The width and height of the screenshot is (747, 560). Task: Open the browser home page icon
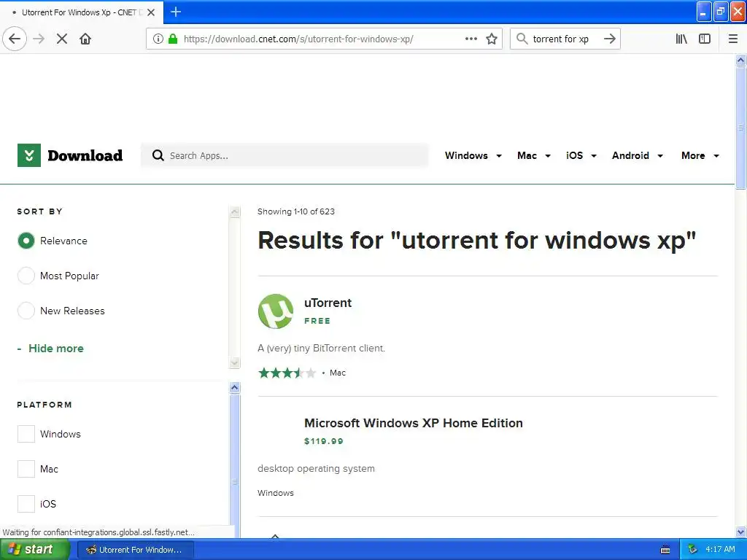tap(85, 39)
